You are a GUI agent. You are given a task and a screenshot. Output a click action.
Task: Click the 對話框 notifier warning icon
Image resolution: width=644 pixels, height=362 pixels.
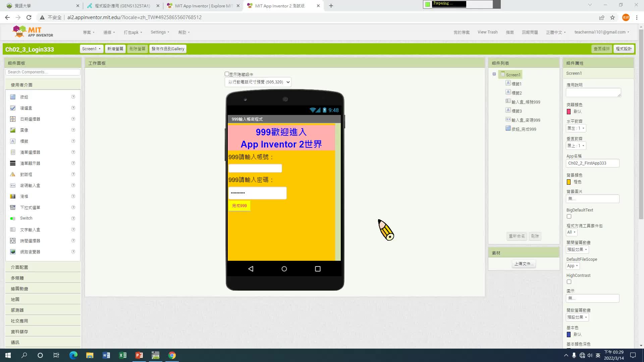pyautogui.click(x=13, y=174)
